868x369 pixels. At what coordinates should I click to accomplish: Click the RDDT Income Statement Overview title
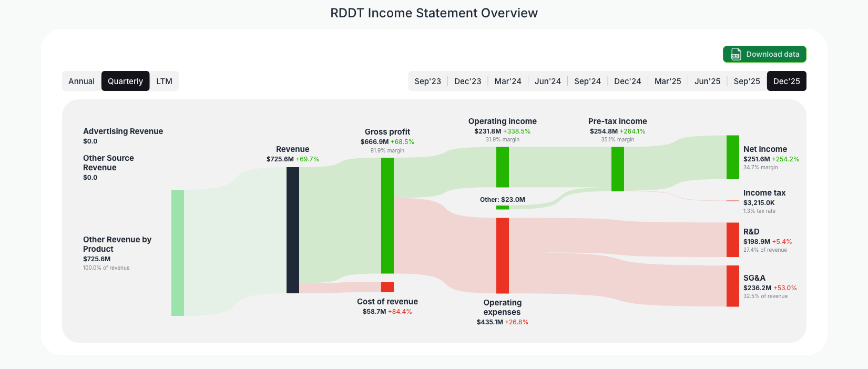pos(434,13)
